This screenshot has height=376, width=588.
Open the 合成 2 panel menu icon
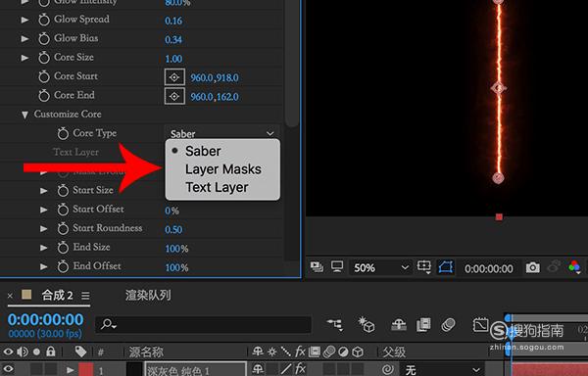coord(85,296)
